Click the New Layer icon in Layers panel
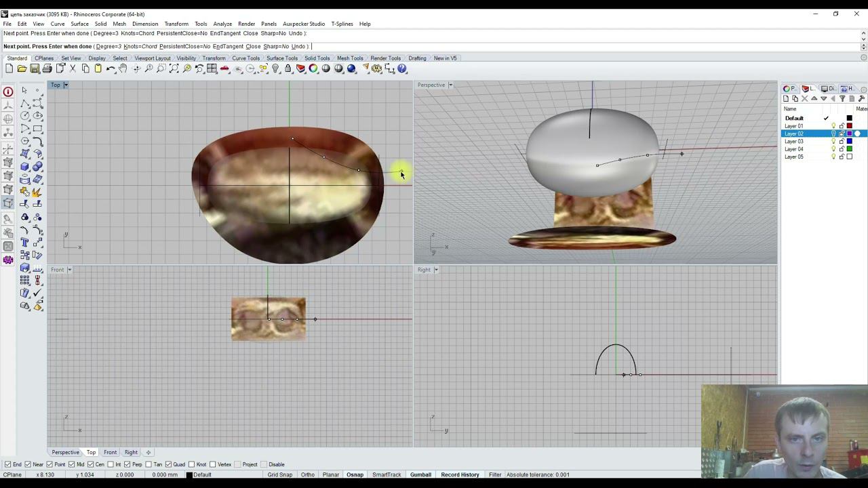Image resolution: width=868 pixels, height=488 pixels. point(786,99)
